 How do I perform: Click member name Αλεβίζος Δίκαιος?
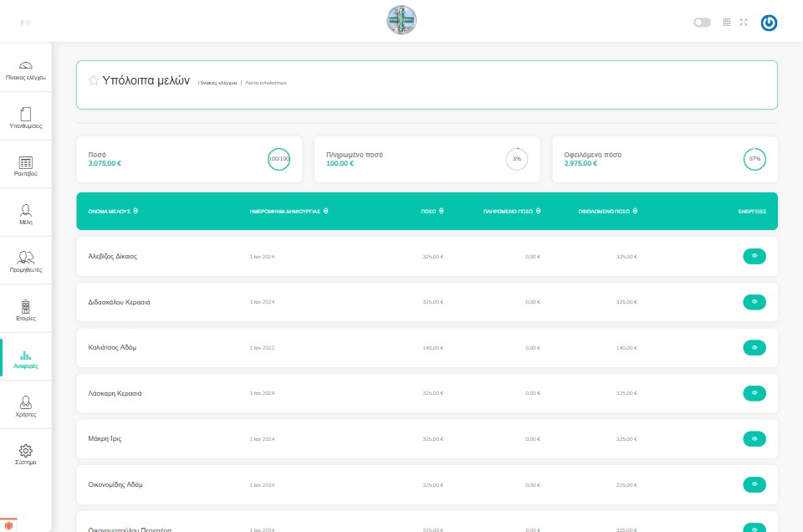pos(113,257)
